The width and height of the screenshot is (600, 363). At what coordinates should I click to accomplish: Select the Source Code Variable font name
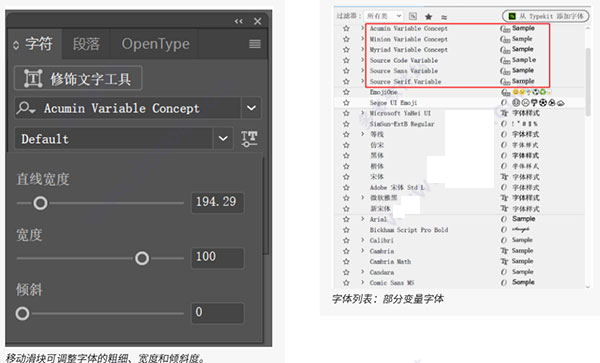click(x=404, y=60)
